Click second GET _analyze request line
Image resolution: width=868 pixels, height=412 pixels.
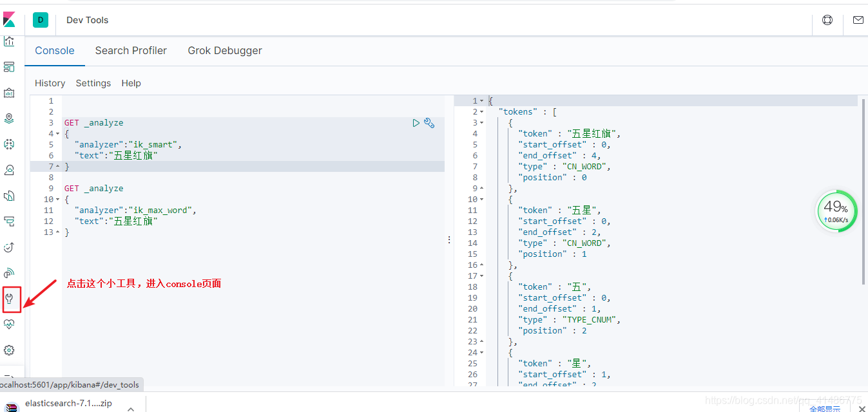pos(93,189)
